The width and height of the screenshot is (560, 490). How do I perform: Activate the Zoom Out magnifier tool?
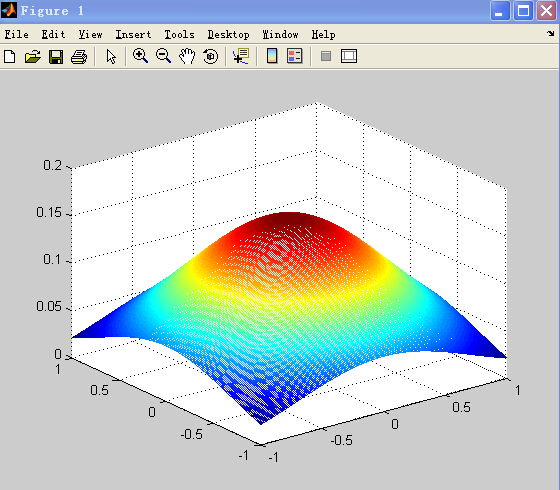pyautogui.click(x=164, y=56)
